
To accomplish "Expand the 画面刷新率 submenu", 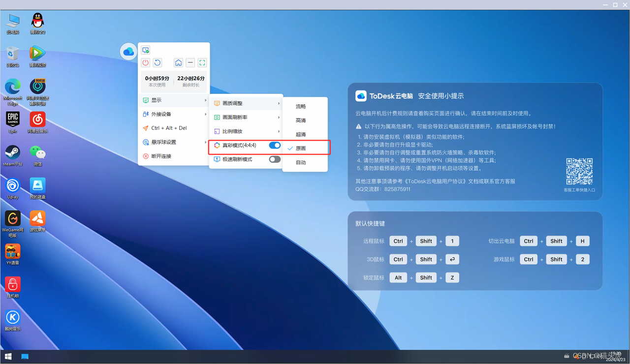I will [247, 117].
